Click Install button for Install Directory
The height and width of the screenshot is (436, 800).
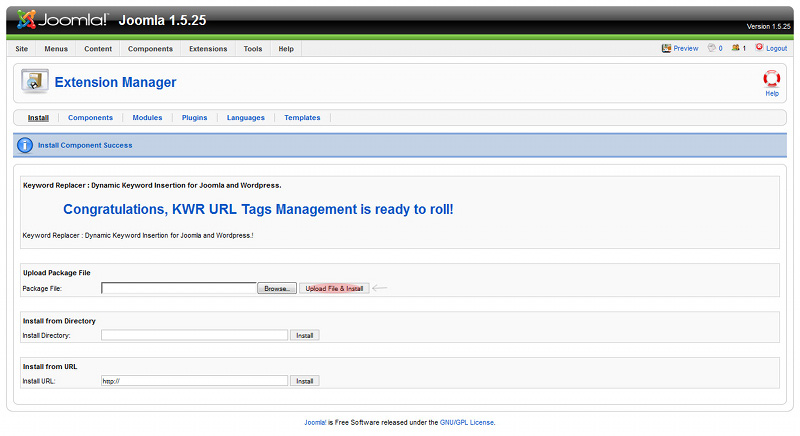pyautogui.click(x=305, y=336)
